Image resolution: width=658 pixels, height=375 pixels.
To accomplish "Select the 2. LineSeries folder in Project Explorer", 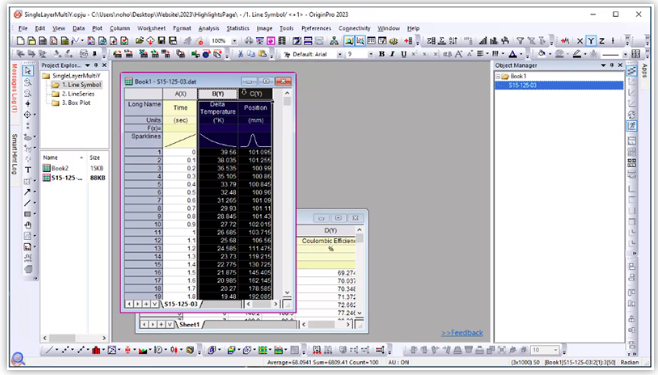I will pos(78,94).
